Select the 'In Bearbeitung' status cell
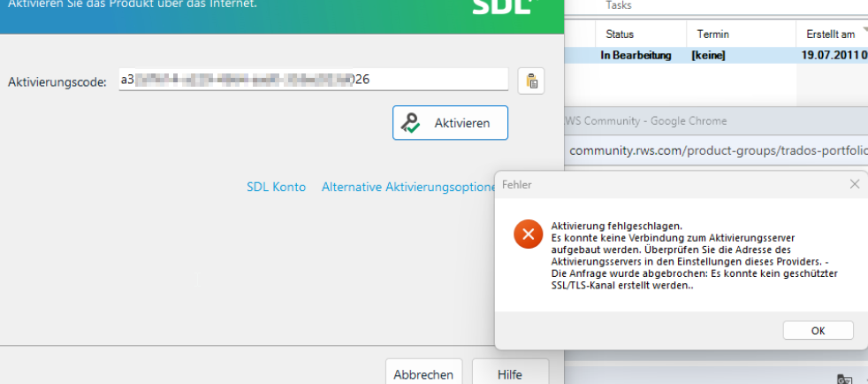The height and width of the screenshot is (384, 868). pyautogui.click(x=636, y=56)
